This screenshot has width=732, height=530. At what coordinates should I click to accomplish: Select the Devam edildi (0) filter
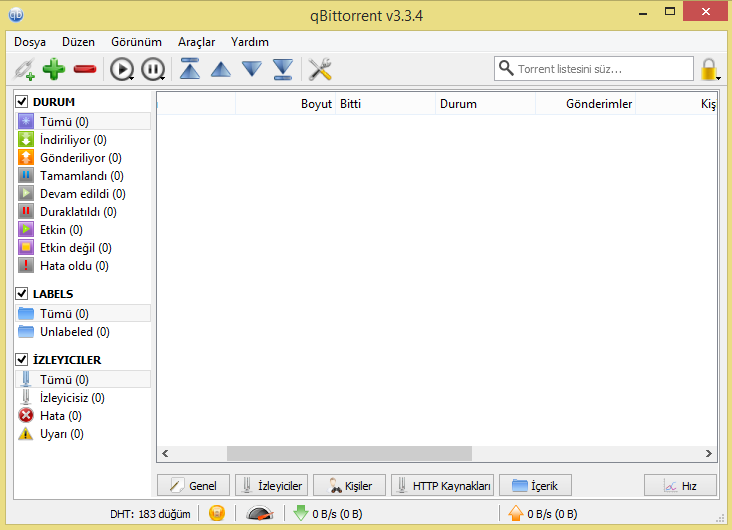(x=83, y=194)
